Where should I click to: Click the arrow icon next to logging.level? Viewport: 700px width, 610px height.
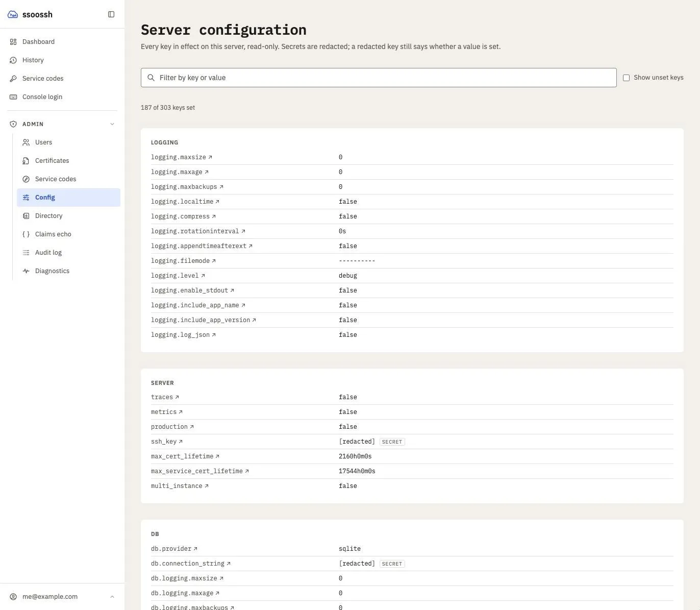[203, 276]
